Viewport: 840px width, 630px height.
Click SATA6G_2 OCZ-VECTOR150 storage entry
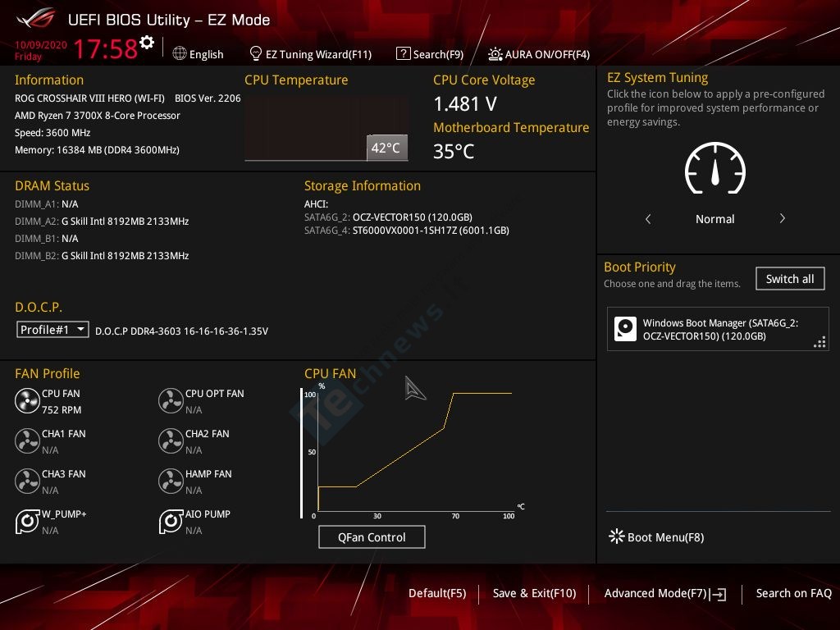click(x=388, y=217)
